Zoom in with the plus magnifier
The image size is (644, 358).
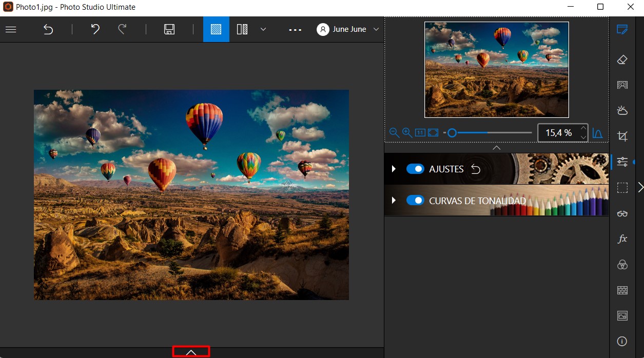coord(407,133)
